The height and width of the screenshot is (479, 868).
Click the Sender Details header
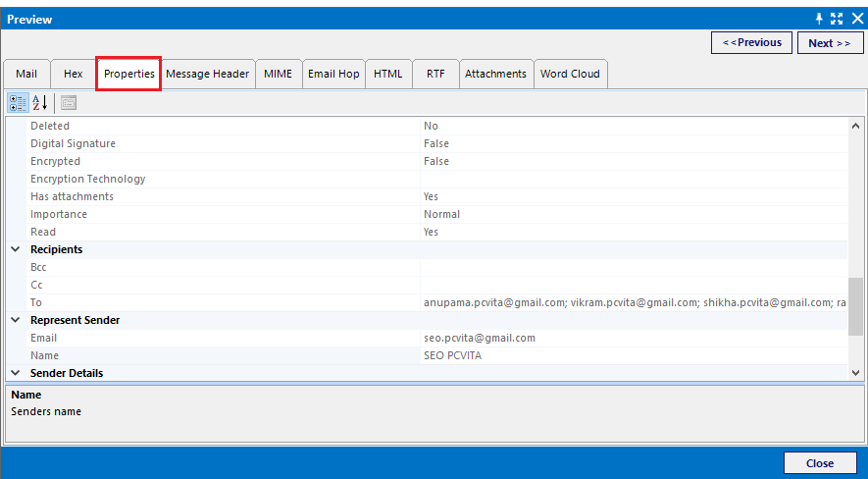pyautogui.click(x=67, y=373)
